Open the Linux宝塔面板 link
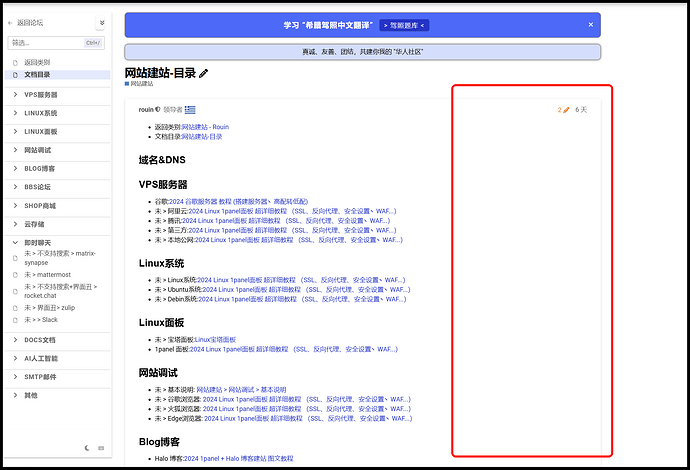 pos(216,339)
